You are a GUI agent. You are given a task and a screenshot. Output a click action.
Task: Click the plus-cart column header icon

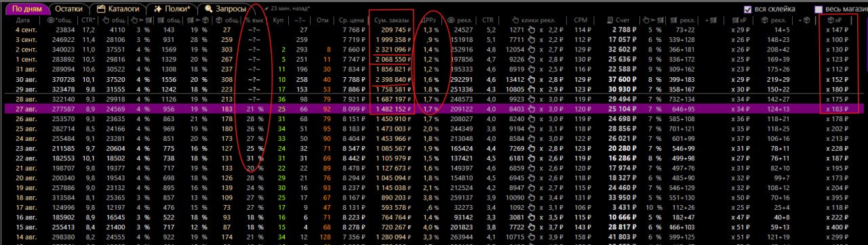[x=711, y=21]
